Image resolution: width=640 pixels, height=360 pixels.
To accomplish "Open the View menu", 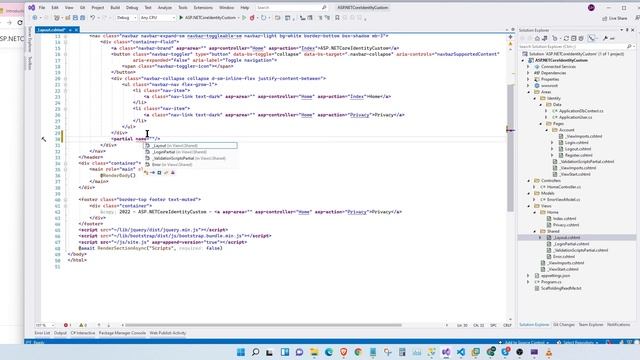I will (x=69, y=7).
